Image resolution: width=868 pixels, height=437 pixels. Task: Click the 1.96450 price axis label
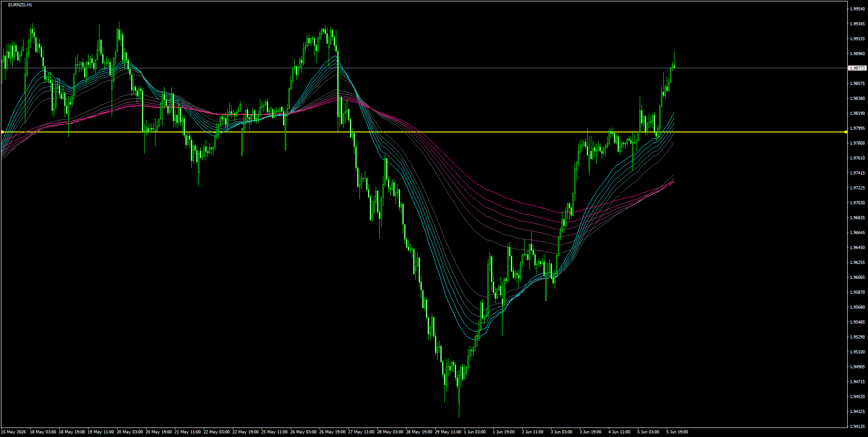[858, 248]
